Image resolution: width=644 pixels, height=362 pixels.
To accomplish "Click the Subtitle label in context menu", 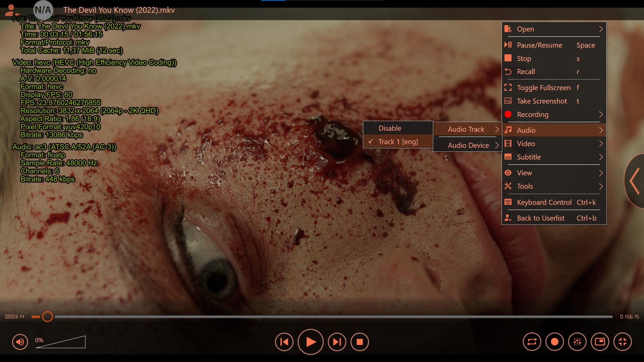I will pyautogui.click(x=529, y=157).
